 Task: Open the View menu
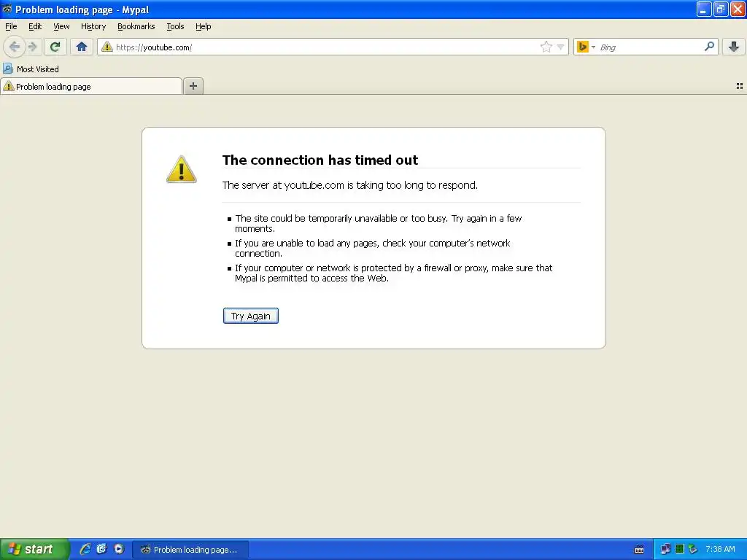61,26
